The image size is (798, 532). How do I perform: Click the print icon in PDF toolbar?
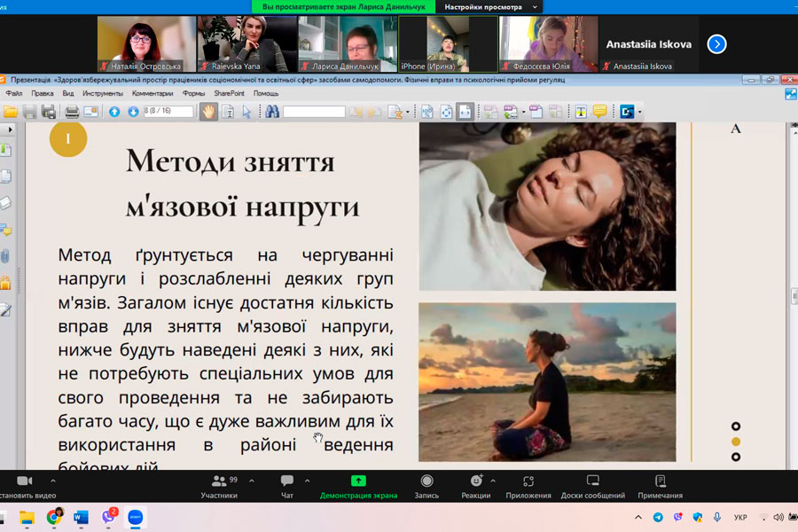[x=72, y=112]
